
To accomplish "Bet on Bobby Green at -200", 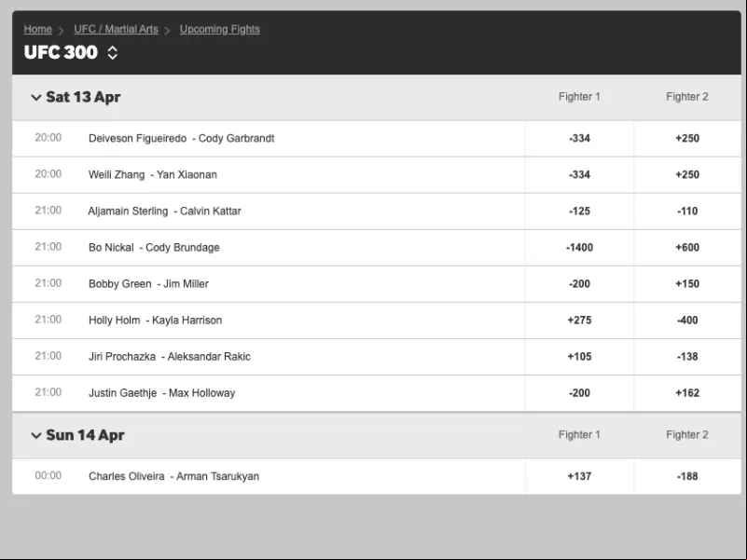I will point(579,284).
